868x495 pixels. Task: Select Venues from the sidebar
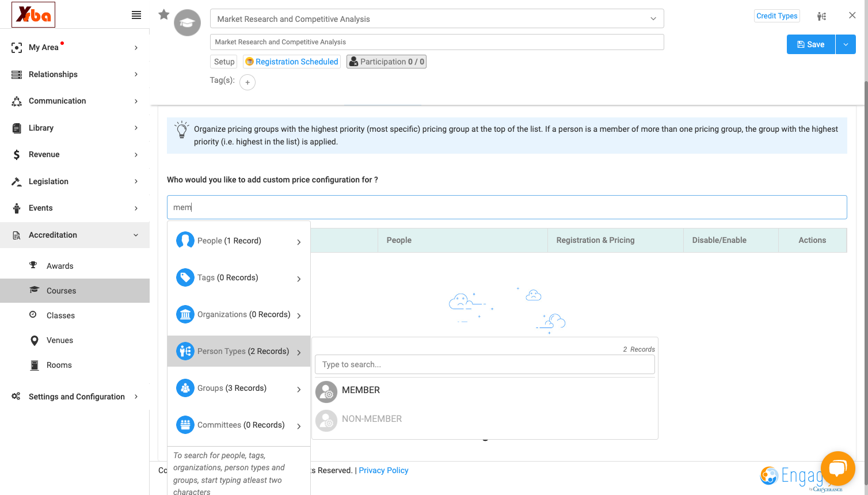60,340
